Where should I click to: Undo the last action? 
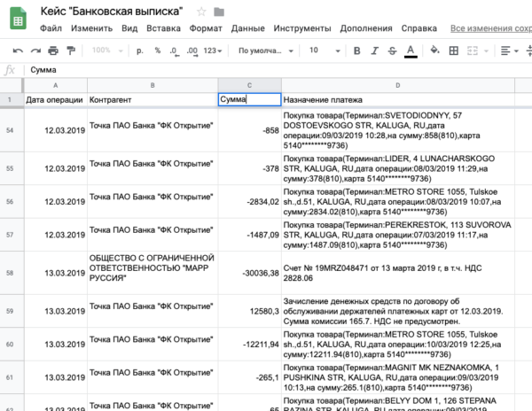18,50
